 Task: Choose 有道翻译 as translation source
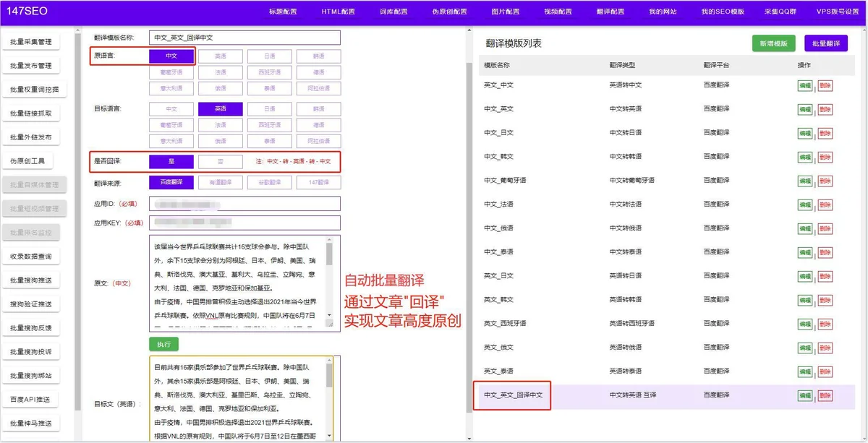(x=221, y=183)
